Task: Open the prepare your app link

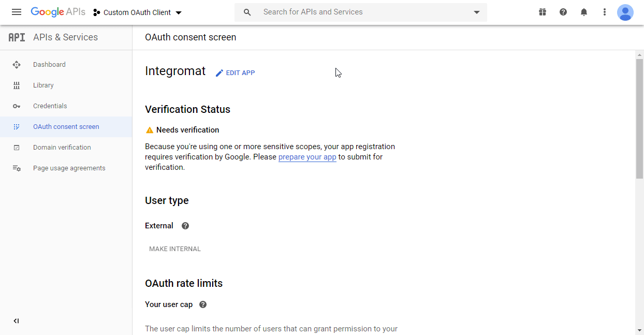Action: point(307,156)
